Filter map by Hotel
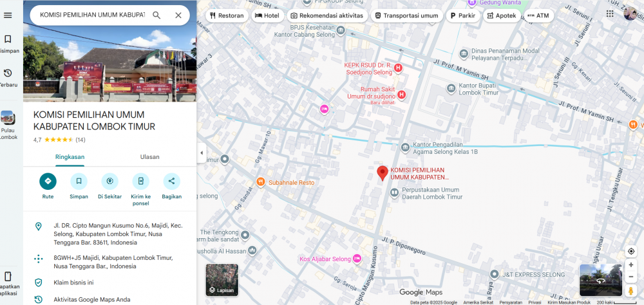This screenshot has width=644, height=305. coord(267,15)
